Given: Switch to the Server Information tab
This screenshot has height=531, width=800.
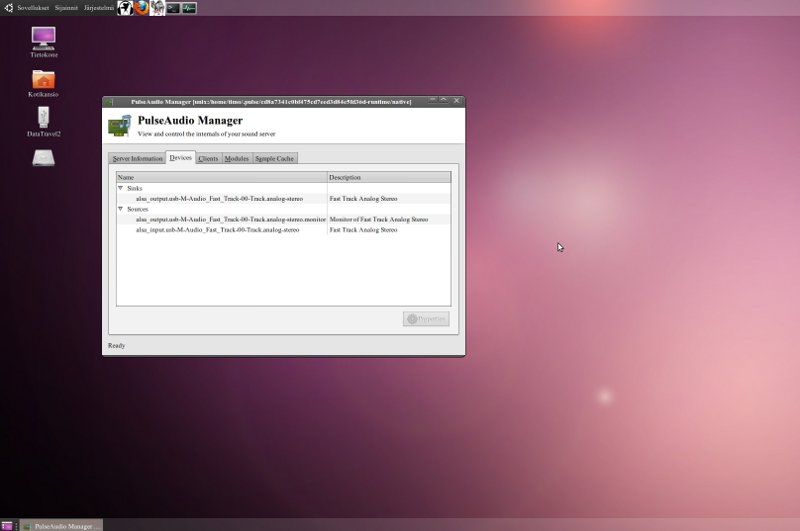Looking at the screenshot, I should [x=137, y=159].
